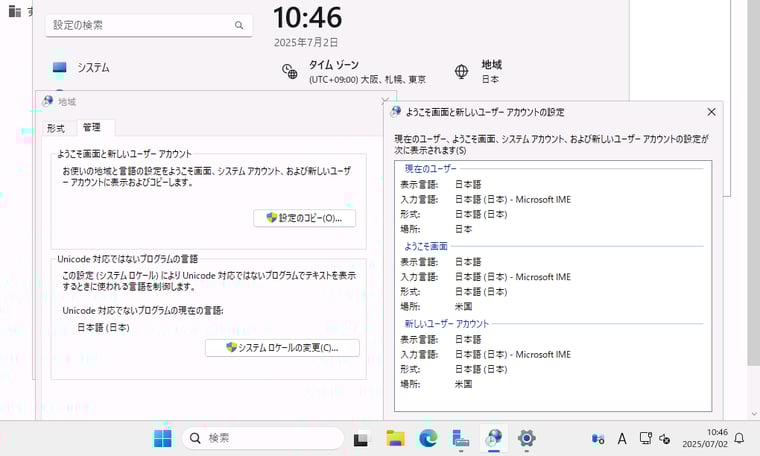The height and width of the screenshot is (456, 760).
Task: Click the 日本 location under 現在のユーザー
Action: (x=463, y=229)
